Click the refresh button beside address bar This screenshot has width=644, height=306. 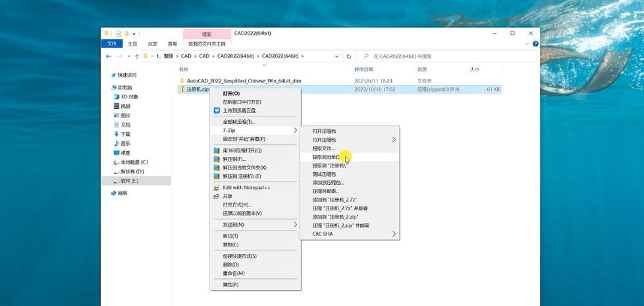349,56
